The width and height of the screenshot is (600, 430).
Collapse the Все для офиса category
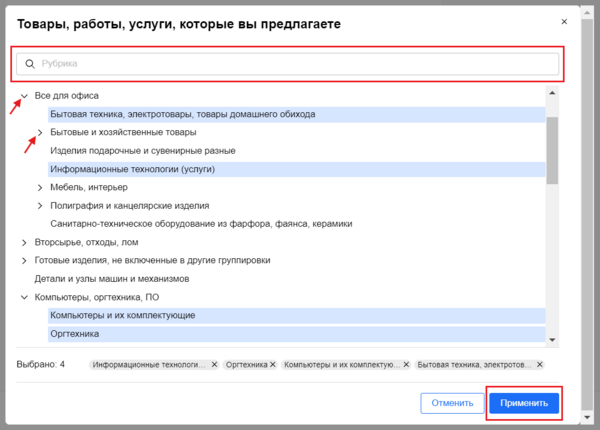tap(24, 96)
